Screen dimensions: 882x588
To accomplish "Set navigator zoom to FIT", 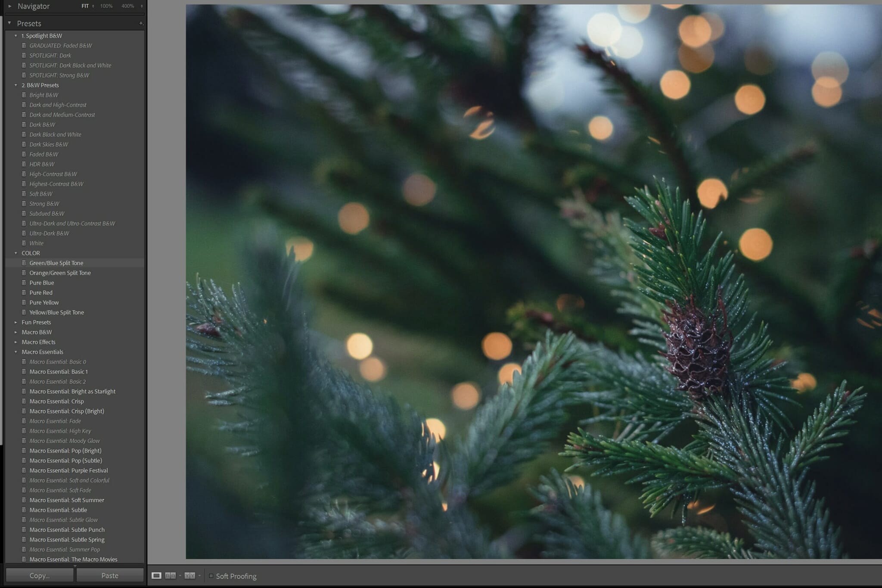I will tap(85, 6).
